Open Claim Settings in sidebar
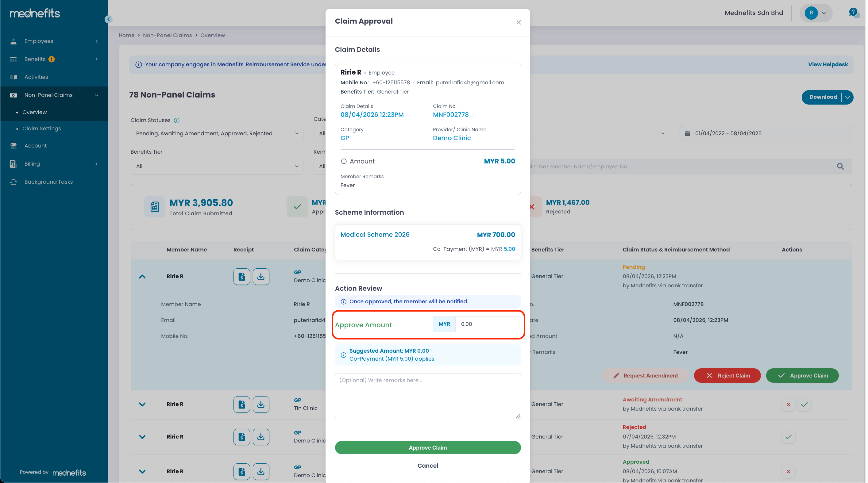Image resolution: width=868 pixels, height=483 pixels. point(41,128)
